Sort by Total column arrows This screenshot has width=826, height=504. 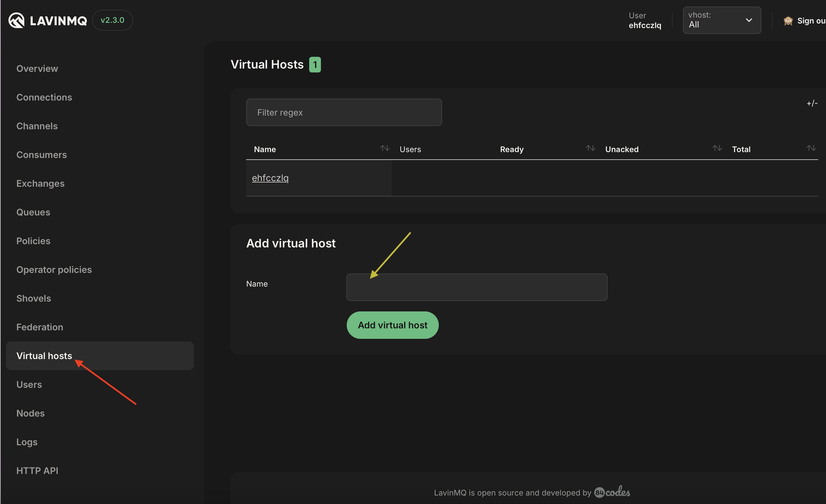(811, 148)
